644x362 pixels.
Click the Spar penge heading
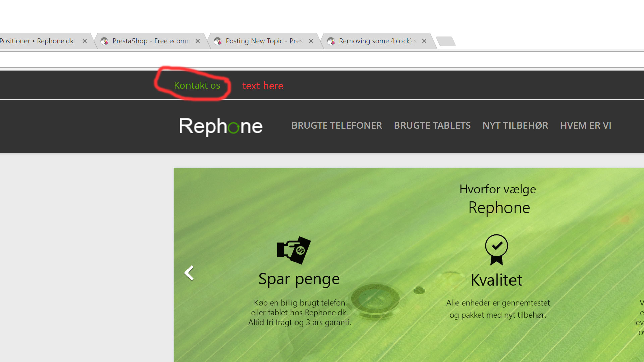point(299,279)
